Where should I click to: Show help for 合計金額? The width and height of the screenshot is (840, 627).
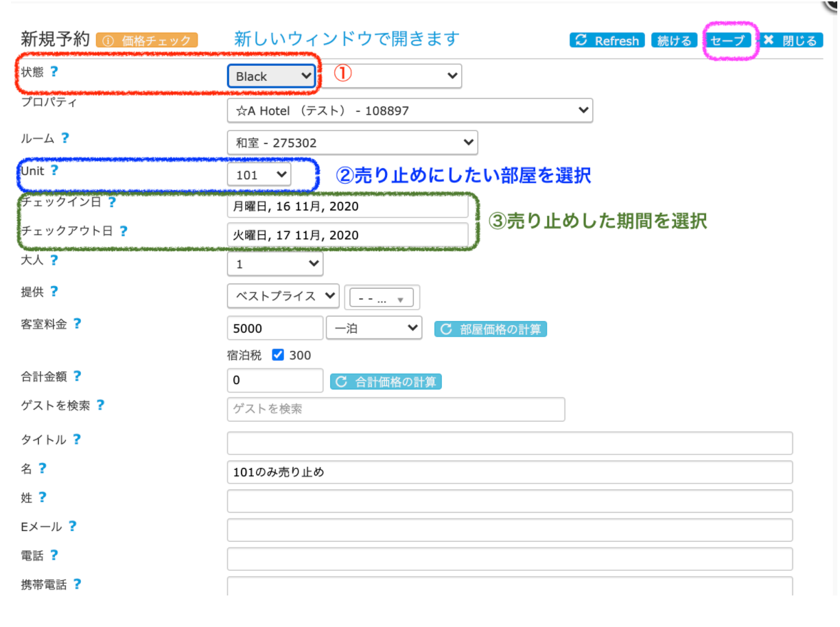point(77,376)
